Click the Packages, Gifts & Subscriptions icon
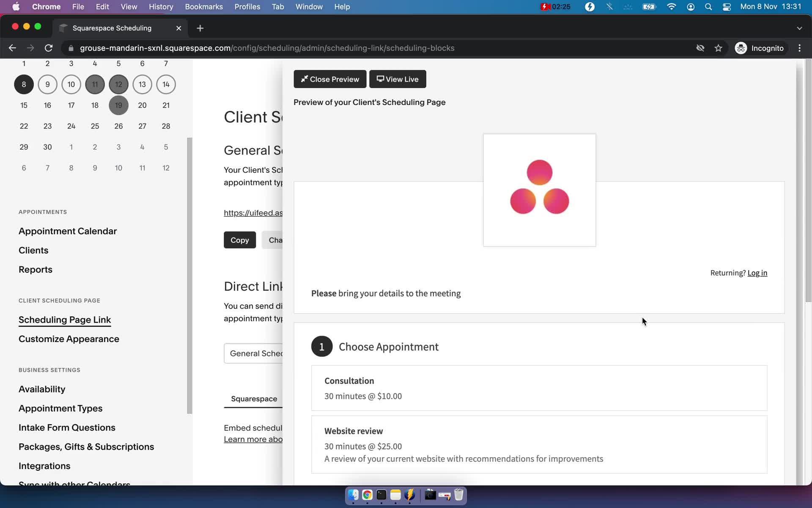This screenshot has width=812, height=508. 86,447
